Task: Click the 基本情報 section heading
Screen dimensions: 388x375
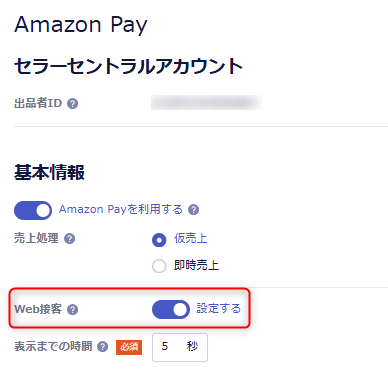Action: click(x=49, y=173)
